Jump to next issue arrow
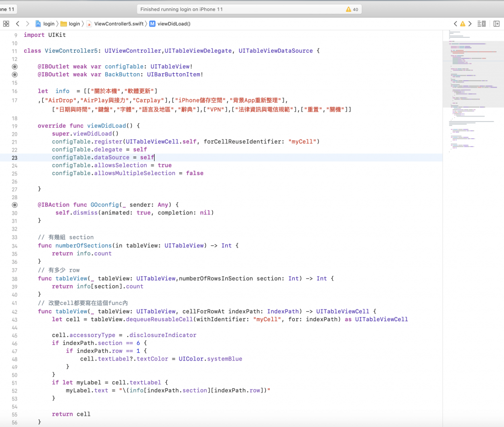Screen dimensions: 504x427 click(470, 24)
